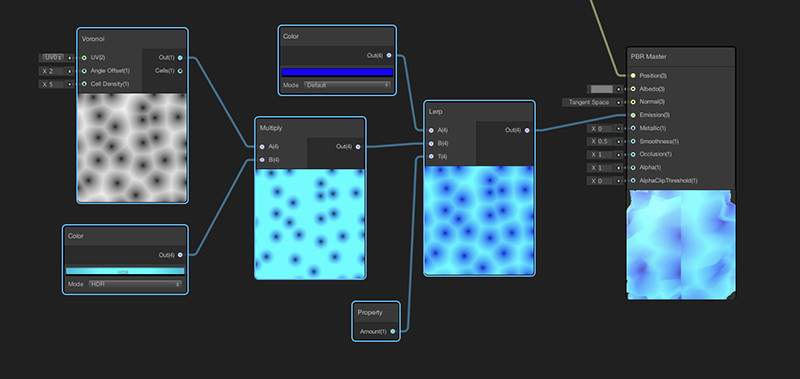Click the gray Albedo color swatch
The width and height of the screenshot is (800, 379).
pos(602,89)
